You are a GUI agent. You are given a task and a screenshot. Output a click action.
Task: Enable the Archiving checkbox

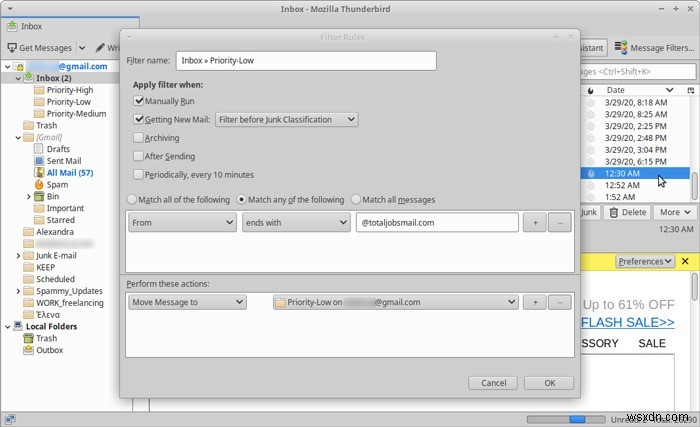(x=138, y=138)
